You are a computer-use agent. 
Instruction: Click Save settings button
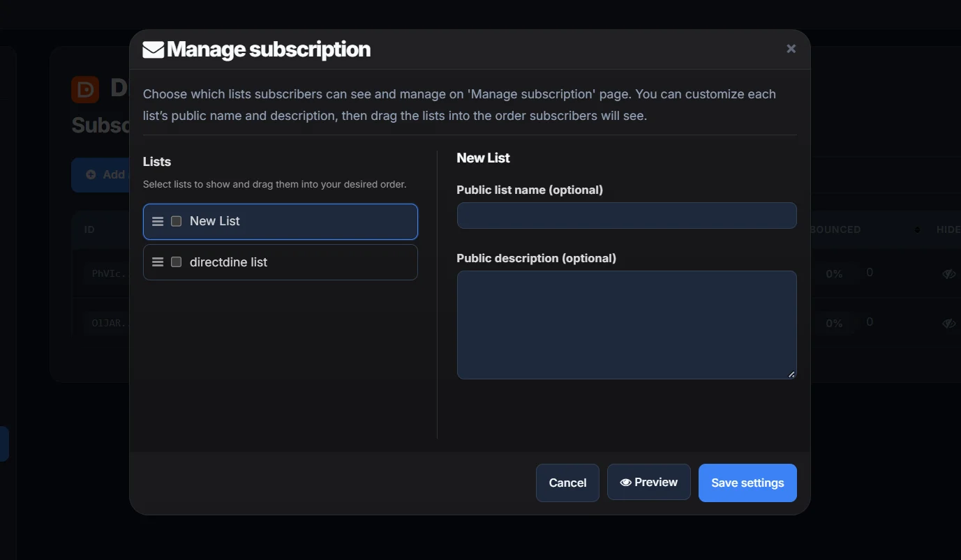tap(747, 483)
